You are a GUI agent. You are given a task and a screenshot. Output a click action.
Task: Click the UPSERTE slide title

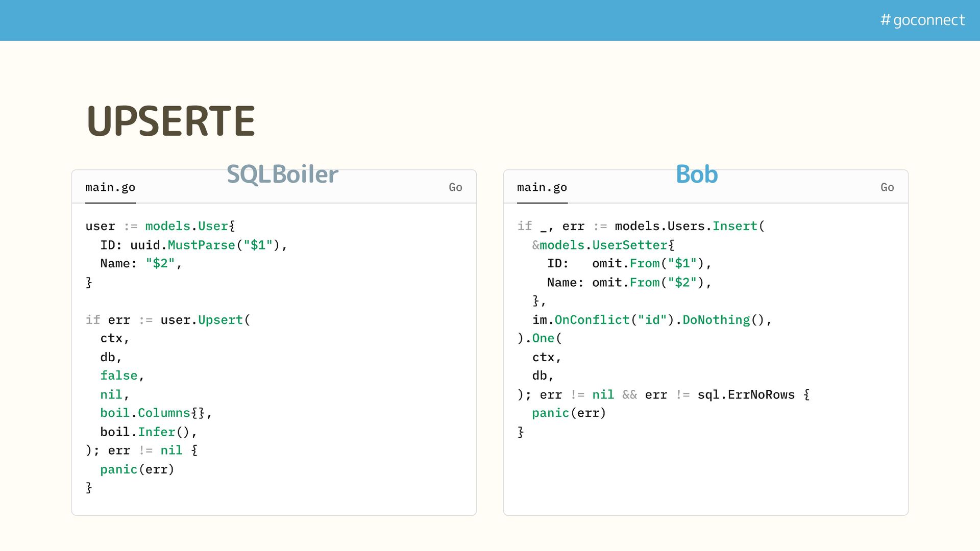pos(170,121)
